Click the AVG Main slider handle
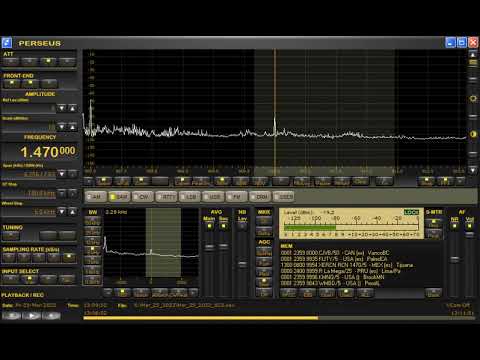 (x=209, y=247)
